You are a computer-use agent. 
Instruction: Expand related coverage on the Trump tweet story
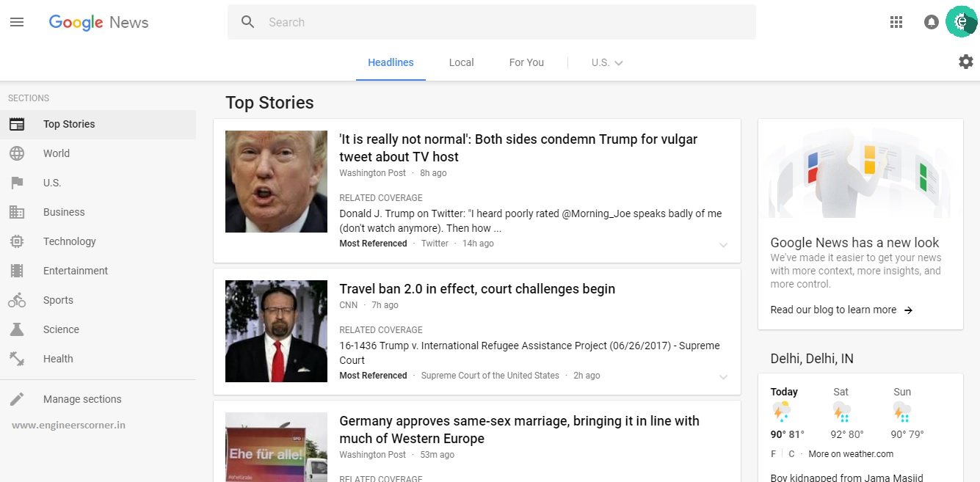[x=724, y=245]
